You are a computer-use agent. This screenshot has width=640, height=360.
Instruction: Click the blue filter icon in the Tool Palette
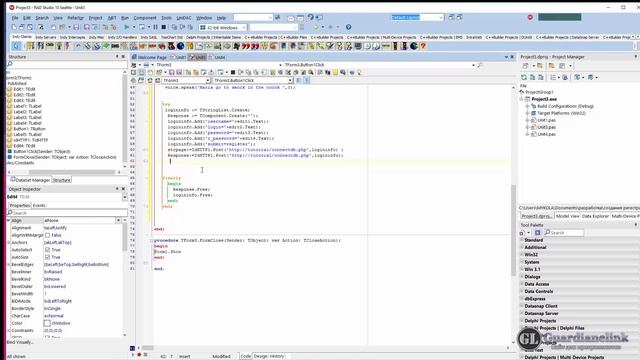537,233
